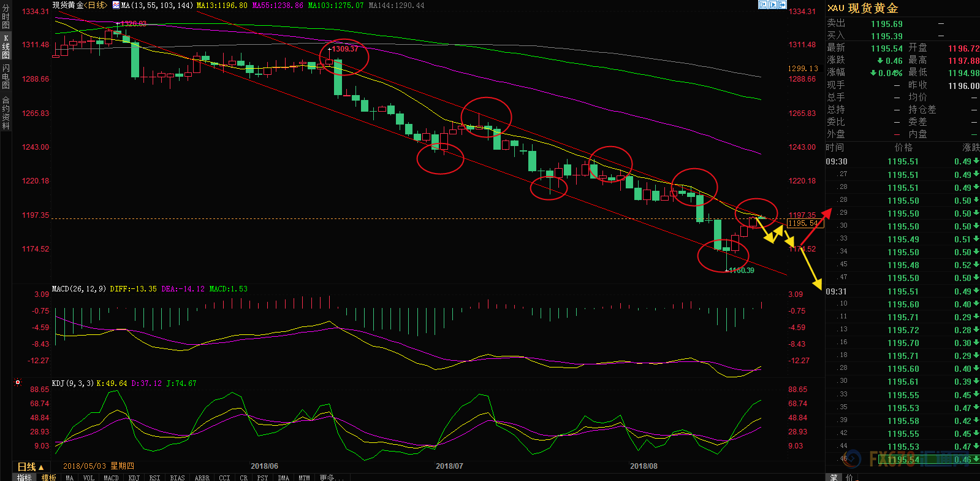Click the DEA:-14.12 value label
This screenshot has height=481, width=980.
pos(183,288)
